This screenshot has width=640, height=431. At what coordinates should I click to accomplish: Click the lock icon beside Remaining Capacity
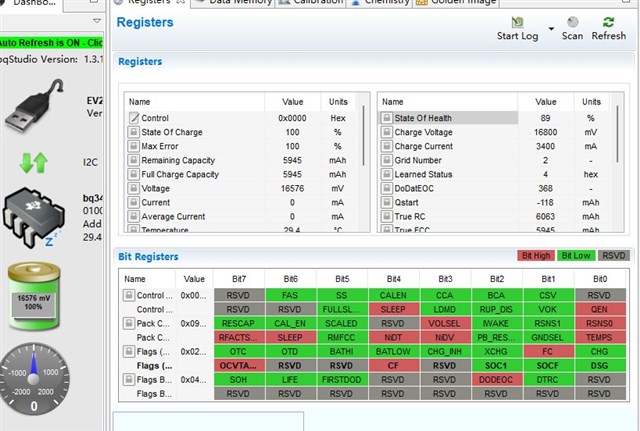coord(133,160)
